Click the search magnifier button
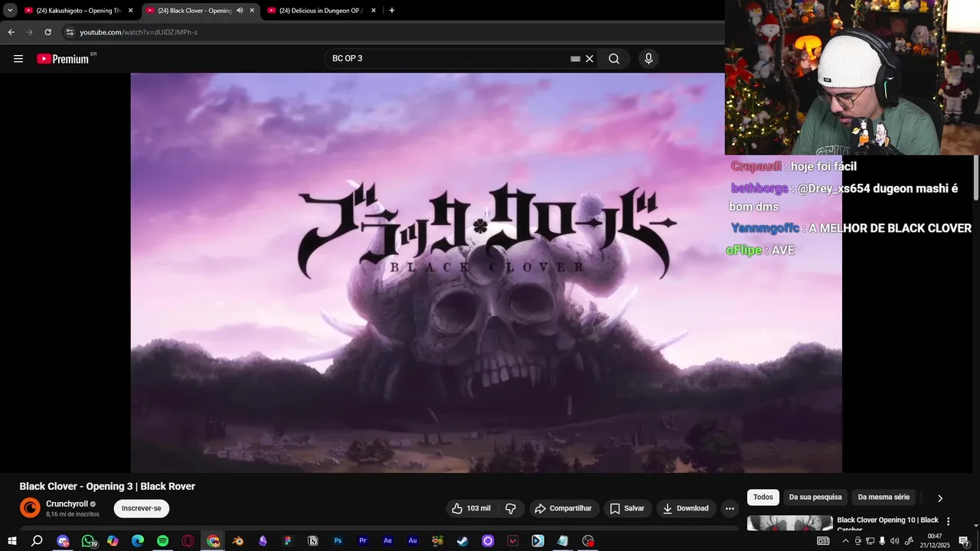This screenshot has width=980, height=551. point(614,59)
